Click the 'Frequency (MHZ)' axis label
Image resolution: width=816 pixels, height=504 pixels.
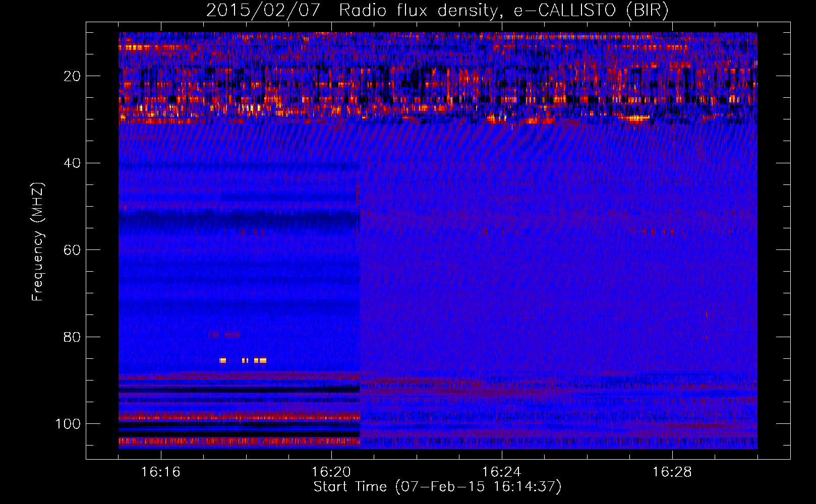point(38,242)
